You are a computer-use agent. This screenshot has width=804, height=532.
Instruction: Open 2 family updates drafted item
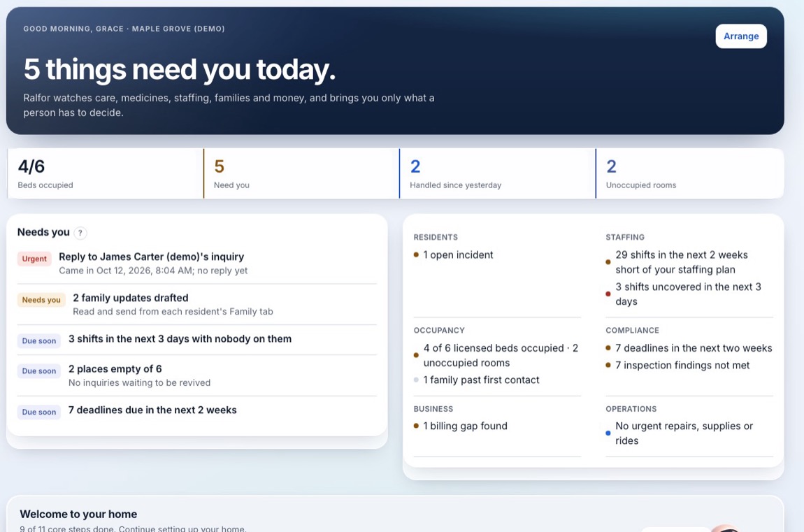(x=197, y=304)
